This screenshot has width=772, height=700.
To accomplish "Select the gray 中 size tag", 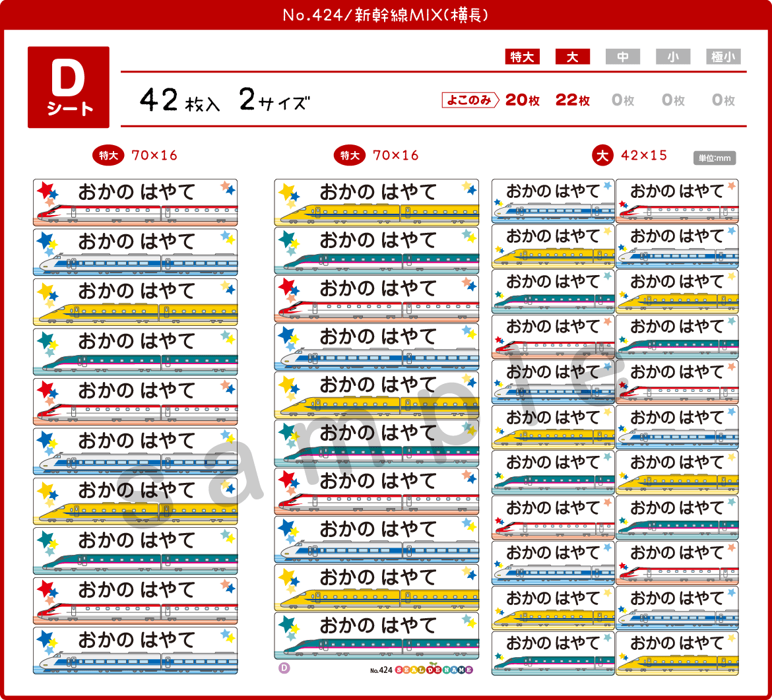I will 623,57.
